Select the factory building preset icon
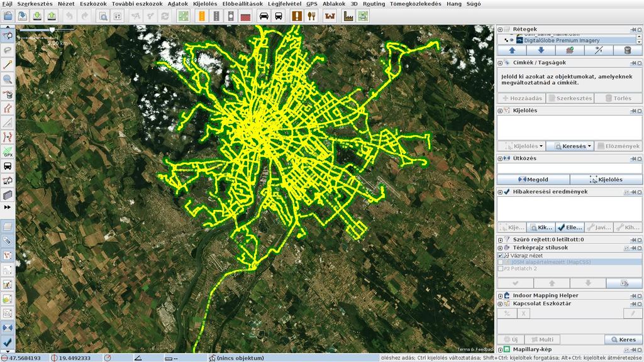Screen dimensions: 644x362 (x=348, y=16)
